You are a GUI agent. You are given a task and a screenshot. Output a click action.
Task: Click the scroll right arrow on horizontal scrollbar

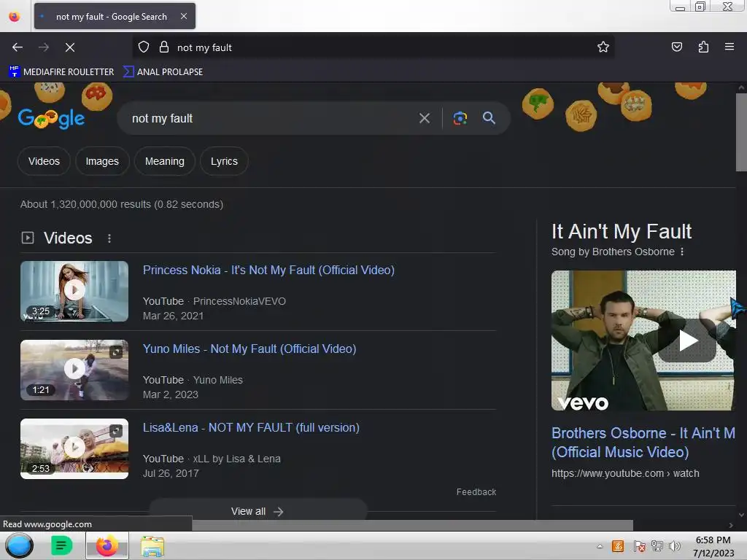point(731,525)
